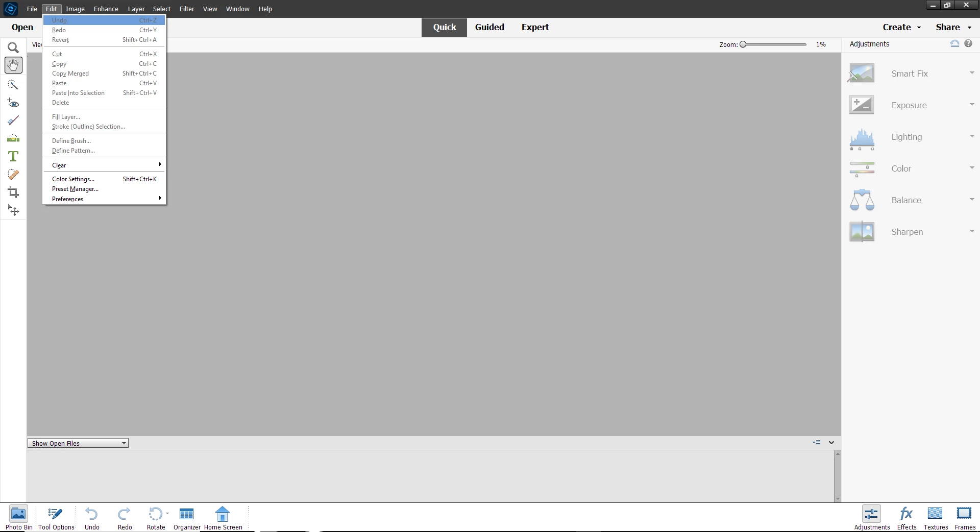Select the Hand tool
Screen dimensions: 980x532
tap(13, 65)
